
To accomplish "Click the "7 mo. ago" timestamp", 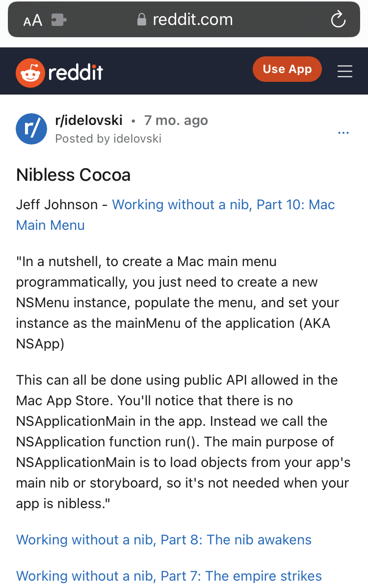I will pos(176,121).
